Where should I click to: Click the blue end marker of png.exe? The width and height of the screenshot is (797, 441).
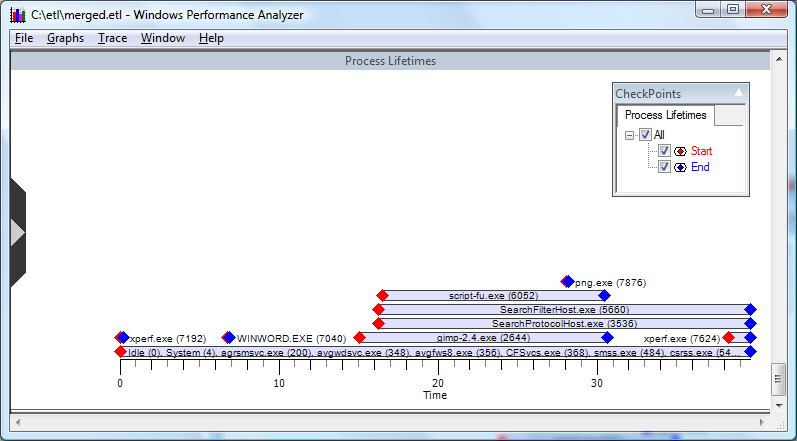click(569, 282)
